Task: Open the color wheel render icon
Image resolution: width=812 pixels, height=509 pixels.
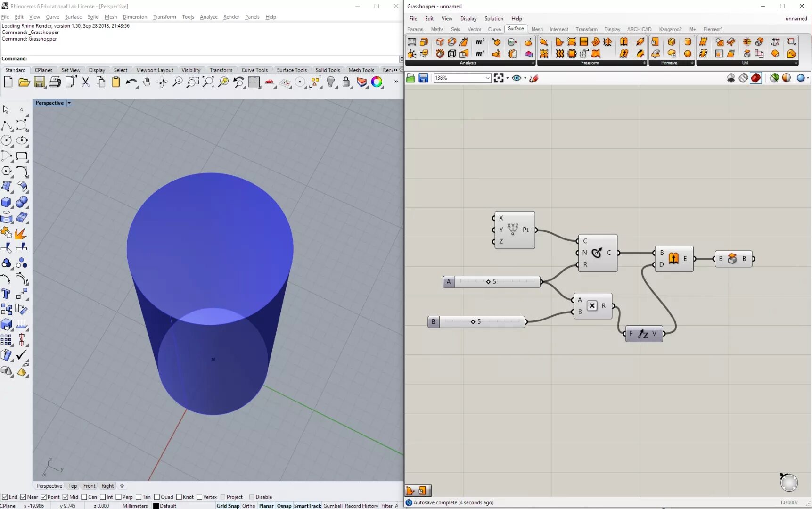Action: tap(377, 82)
